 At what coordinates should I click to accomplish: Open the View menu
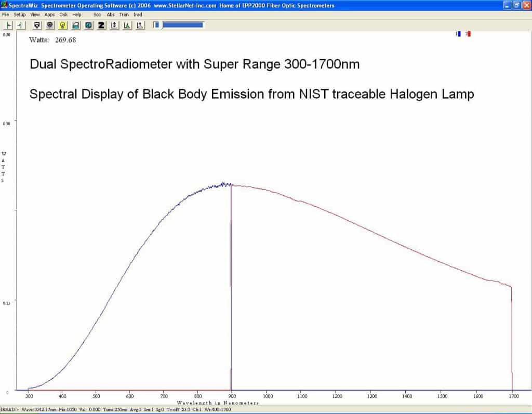pyautogui.click(x=34, y=15)
